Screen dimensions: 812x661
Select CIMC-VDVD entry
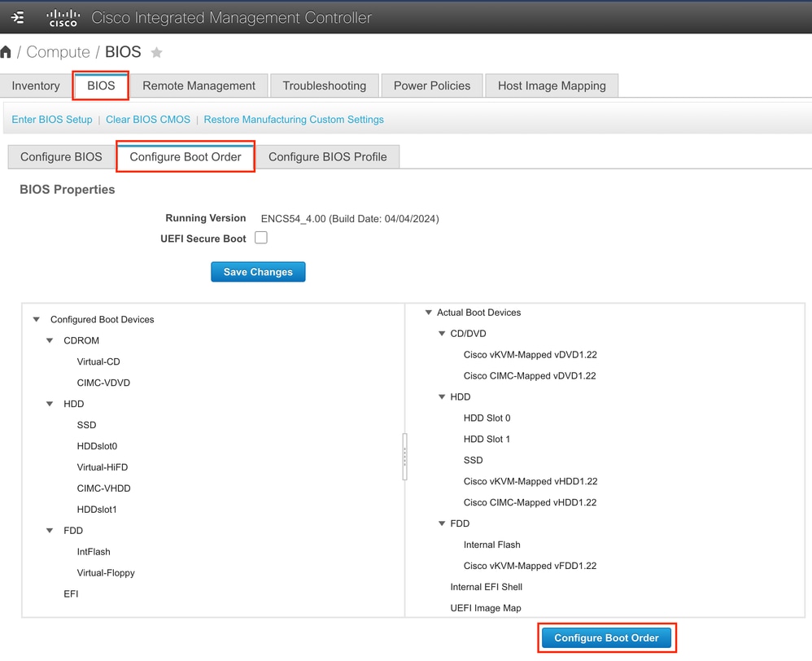tap(103, 383)
